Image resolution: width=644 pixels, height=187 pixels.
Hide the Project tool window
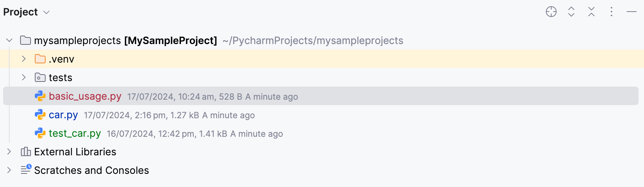tap(632, 12)
